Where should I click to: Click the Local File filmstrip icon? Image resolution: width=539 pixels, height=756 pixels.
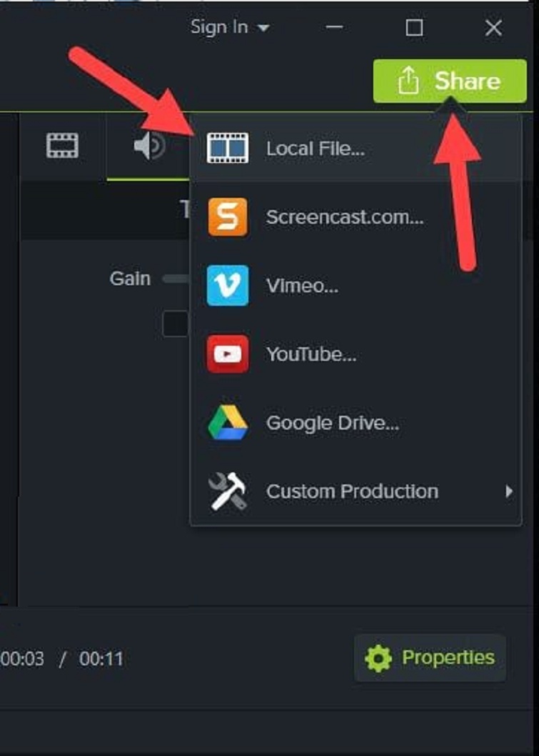pyautogui.click(x=228, y=147)
